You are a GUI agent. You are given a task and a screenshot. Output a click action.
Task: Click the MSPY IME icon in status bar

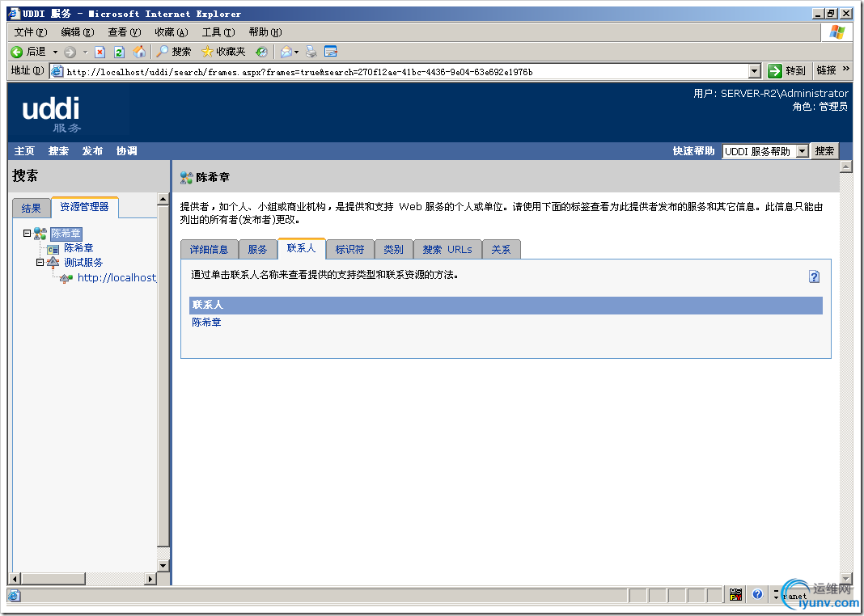[x=735, y=594]
